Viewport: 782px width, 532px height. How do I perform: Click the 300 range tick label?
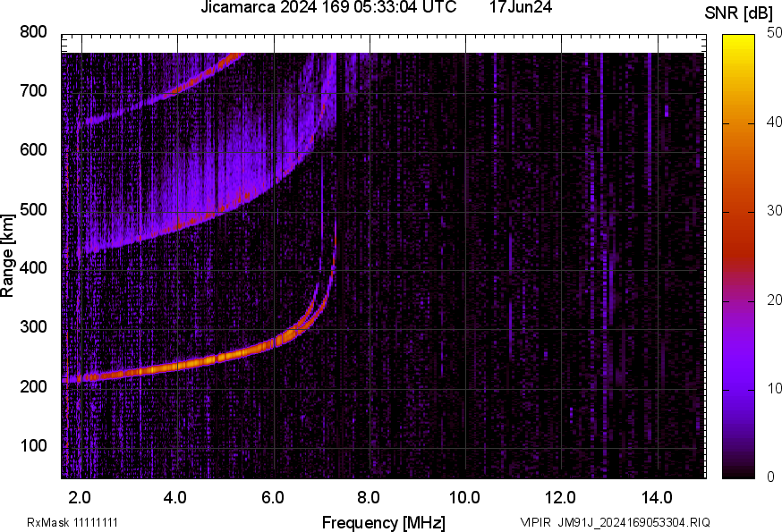(x=33, y=326)
